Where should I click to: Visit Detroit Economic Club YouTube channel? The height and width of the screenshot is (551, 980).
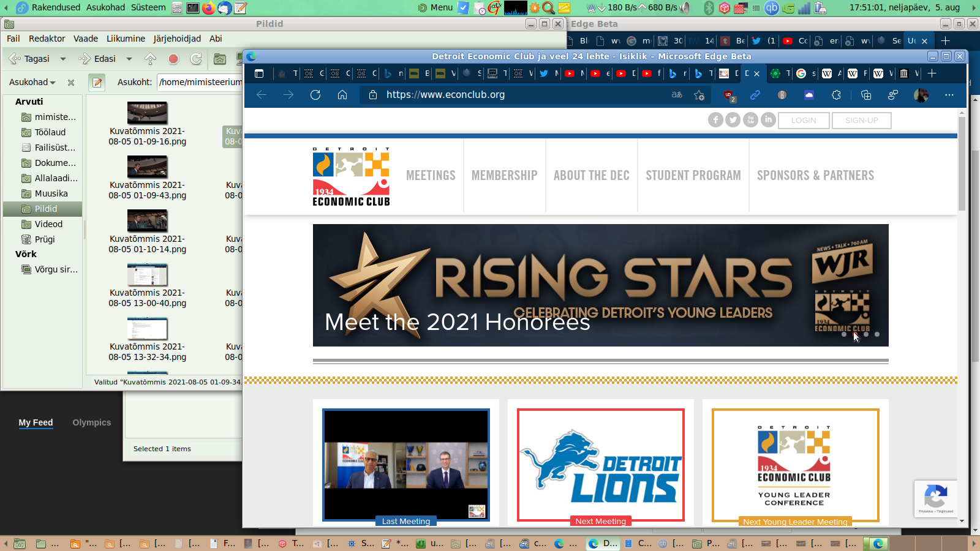click(x=750, y=120)
